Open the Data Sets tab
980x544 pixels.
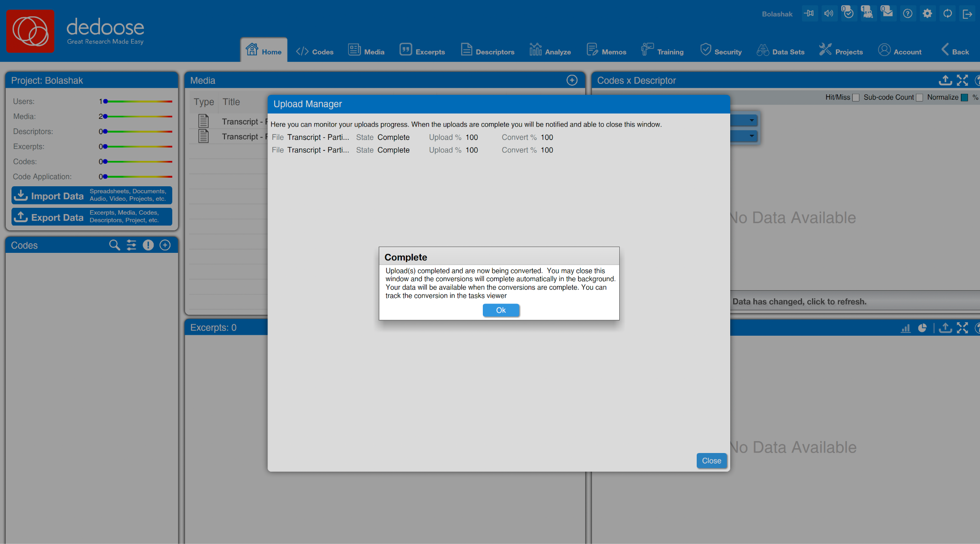coord(780,51)
